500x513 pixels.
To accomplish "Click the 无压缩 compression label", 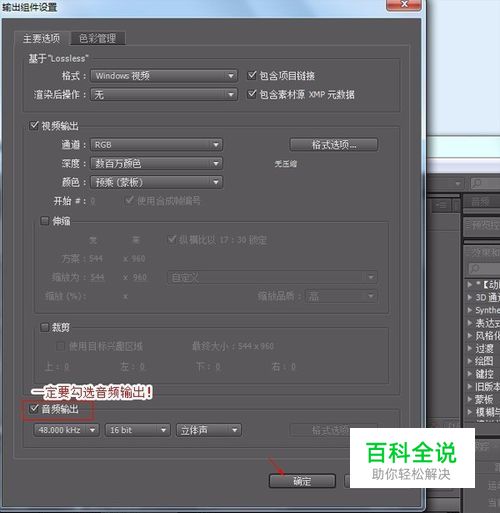I will point(286,164).
